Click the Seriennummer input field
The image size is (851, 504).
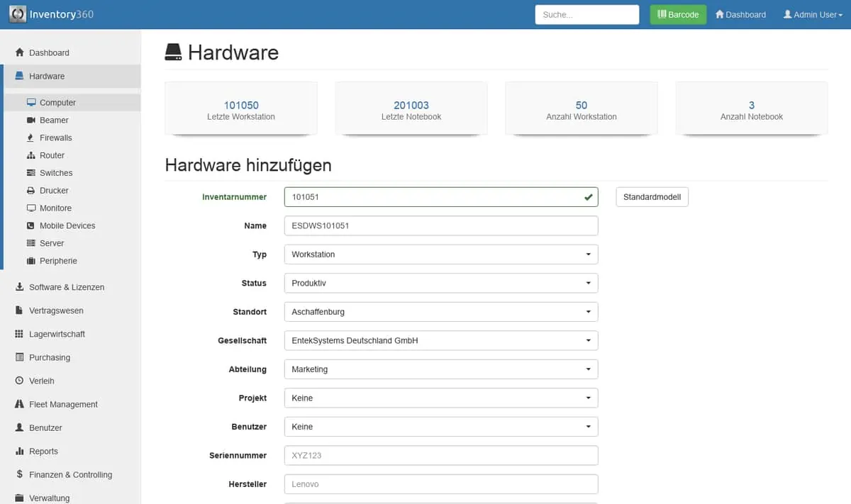pos(440,455)
